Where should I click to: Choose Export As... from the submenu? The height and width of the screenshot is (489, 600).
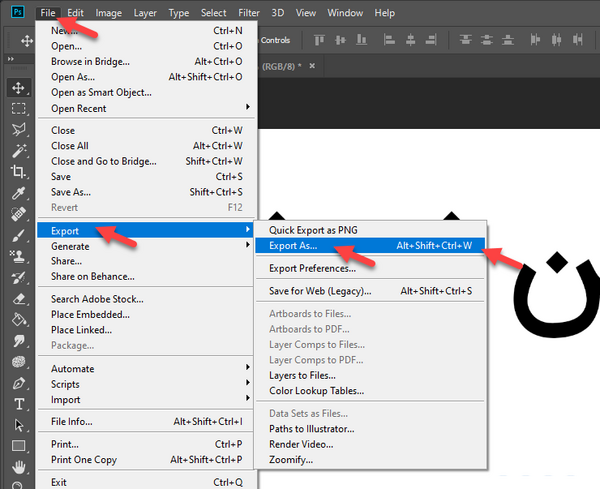pos(370,246)
